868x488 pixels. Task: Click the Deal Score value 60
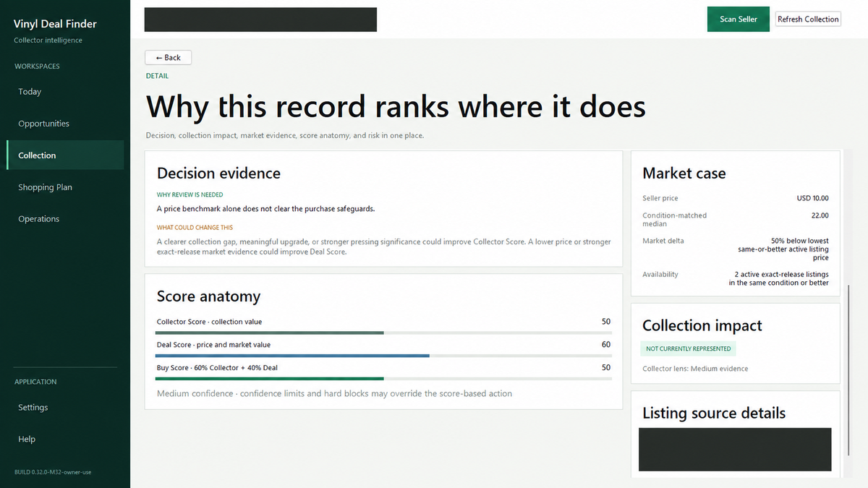coord(606,345)
